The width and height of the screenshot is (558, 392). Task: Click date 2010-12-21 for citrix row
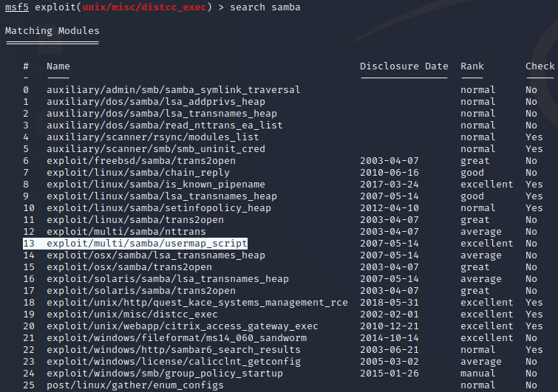[389, 326]
